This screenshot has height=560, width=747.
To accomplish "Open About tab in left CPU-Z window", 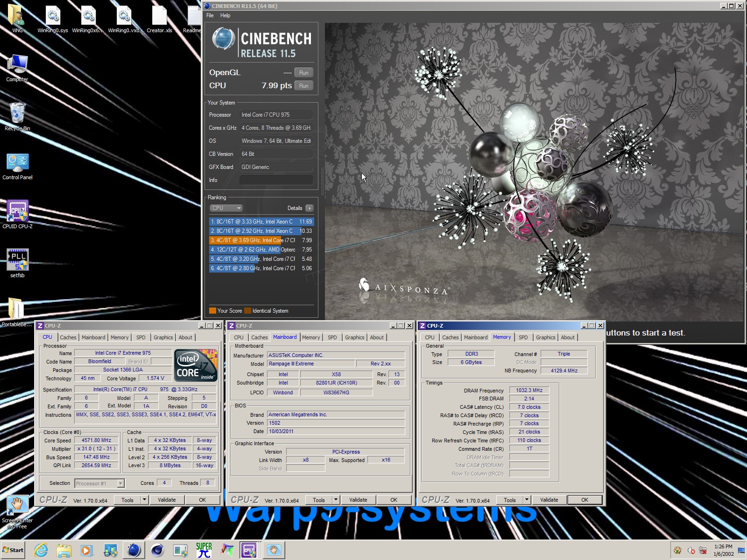I will [x=185, y=337].
